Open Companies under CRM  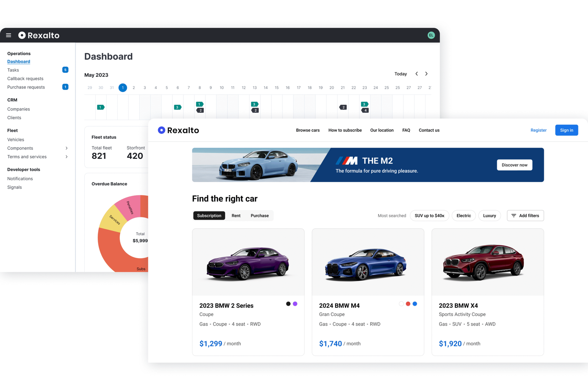point(19,109)
